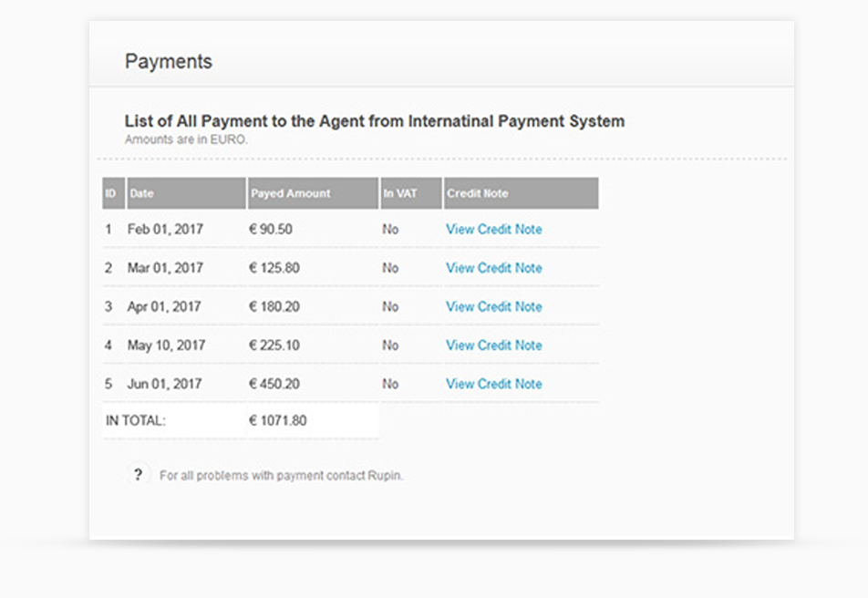Select the Payments page title
The height and width of the screenshot is (598, 868).
coord(169,61)
